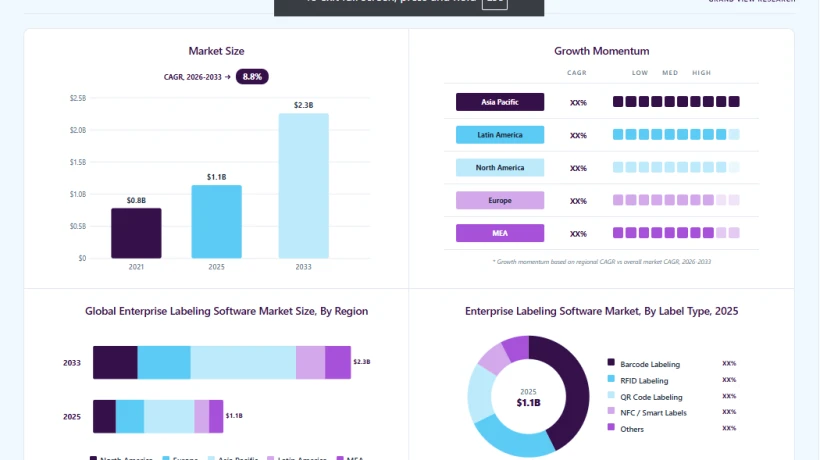Click the 8.8% CAGR badge

coord(252,77)
